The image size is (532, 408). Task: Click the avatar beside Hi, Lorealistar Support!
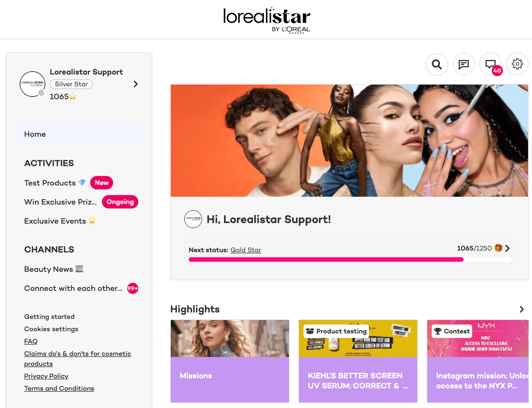(x=193, y=219)
